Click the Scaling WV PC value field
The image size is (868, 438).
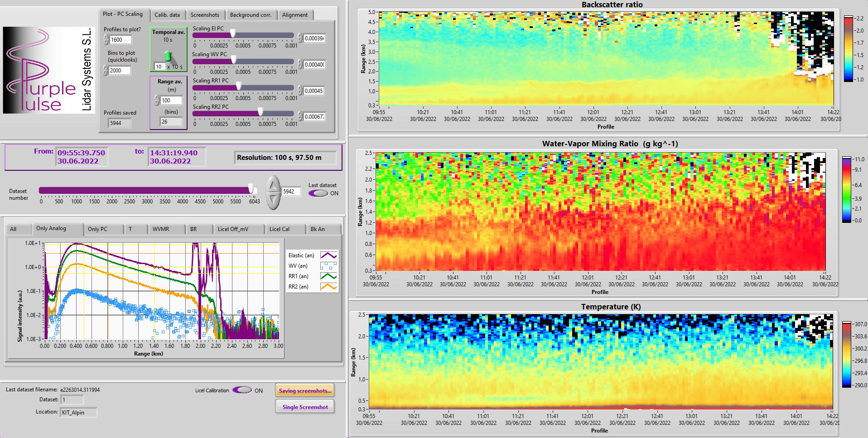[x=314, y=65]
